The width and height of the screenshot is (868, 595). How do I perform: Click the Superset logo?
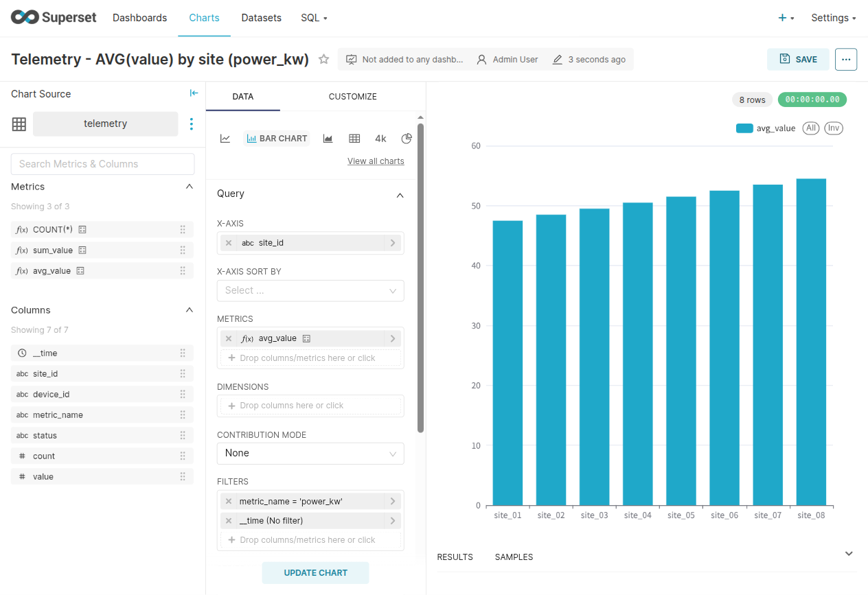click(54, 18)
